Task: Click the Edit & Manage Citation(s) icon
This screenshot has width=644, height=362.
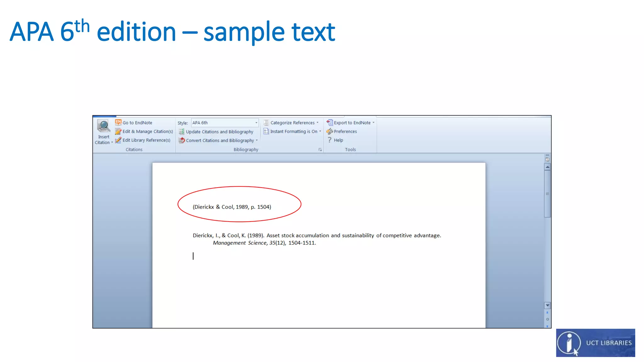Action: (x=118, y=131)
